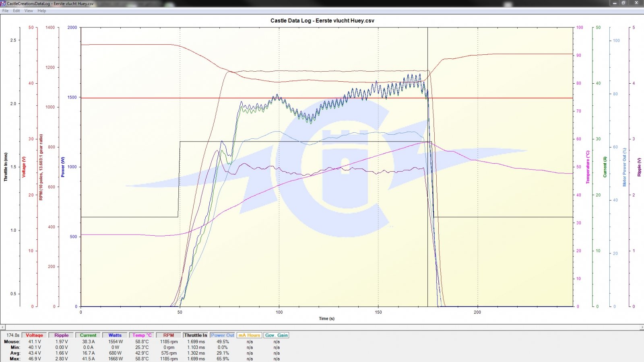
Task: Click the 'Max:' row label
Action: pyautogui.click(x=15, y=359)
